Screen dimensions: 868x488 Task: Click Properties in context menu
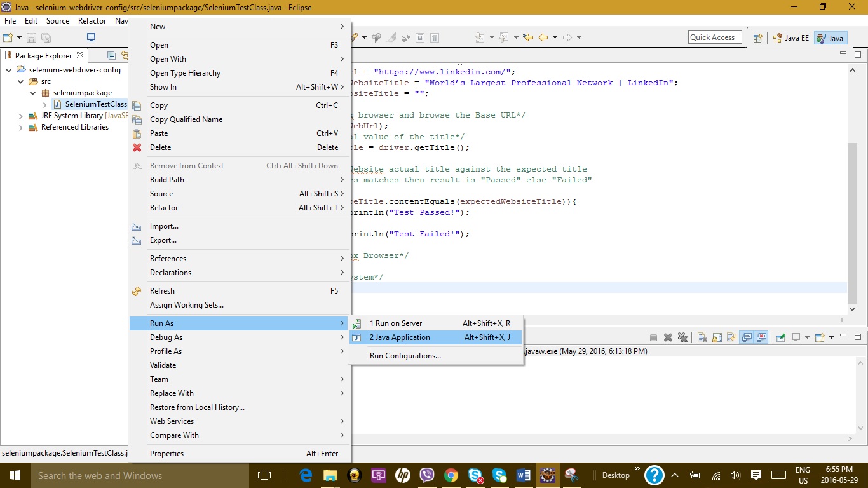point(239,454)
